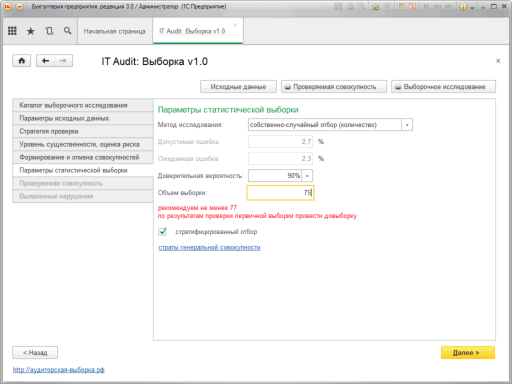The height and width of the screenshot is (384, 512).
Task: Click Допустимая ошибка field 2,7
Action: (x=280, y=142)
